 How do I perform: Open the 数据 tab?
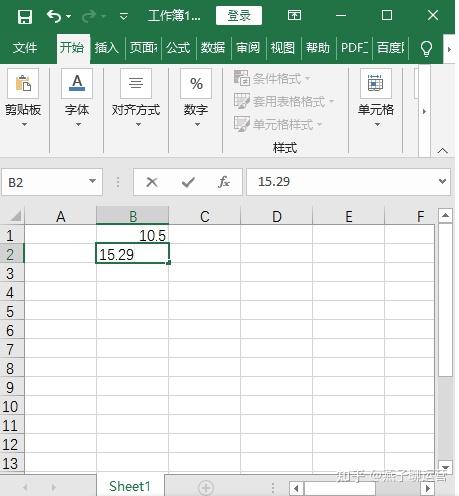coord(213,48)
